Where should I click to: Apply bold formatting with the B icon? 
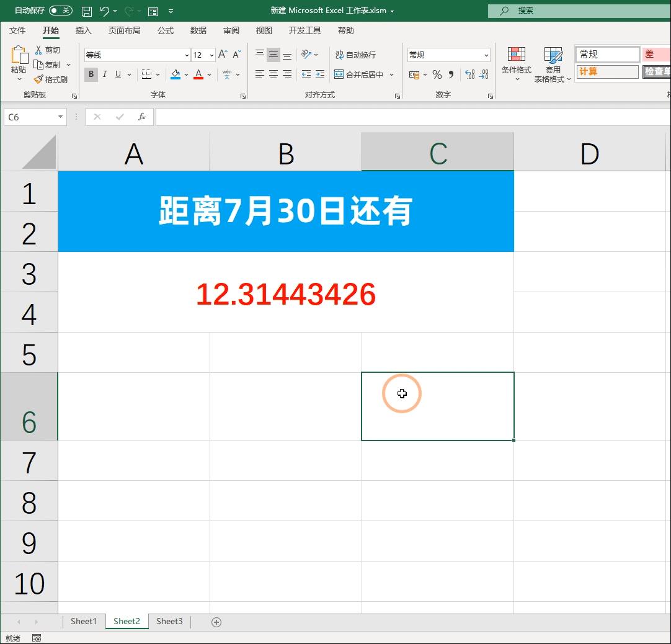[91, 74]
